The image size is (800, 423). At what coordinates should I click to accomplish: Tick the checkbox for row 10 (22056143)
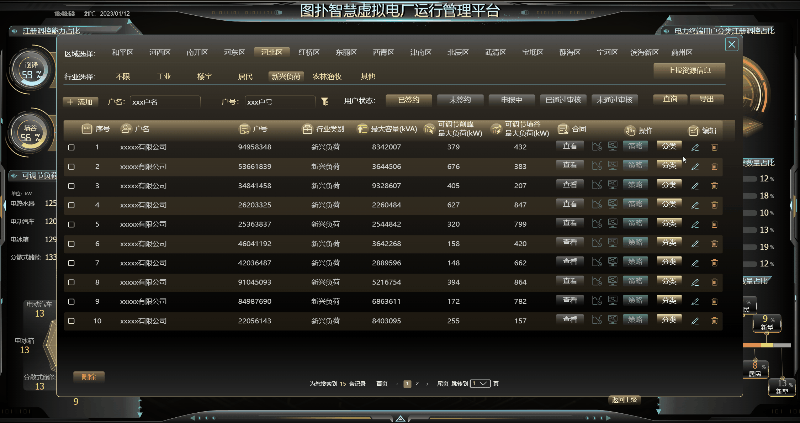pyautogui.click(x=71, y=321)
